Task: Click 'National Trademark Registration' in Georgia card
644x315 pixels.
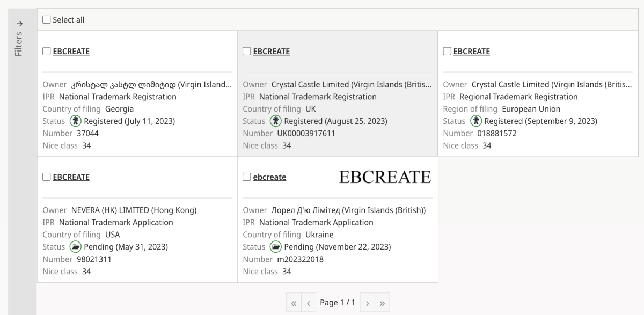Action: 118,97
